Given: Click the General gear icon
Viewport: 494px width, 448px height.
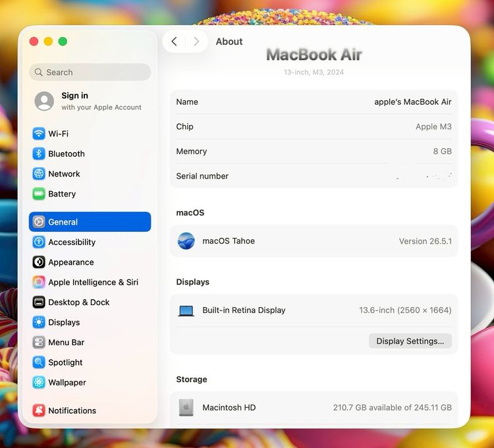Looking at the screenshot, I should pos(39,222).
